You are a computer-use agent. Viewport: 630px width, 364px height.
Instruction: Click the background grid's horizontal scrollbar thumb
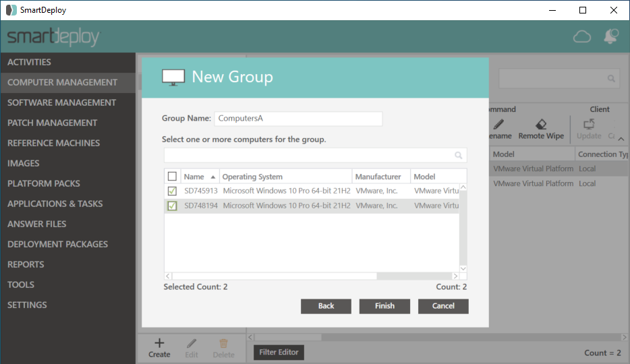click(x=288, y=338)
